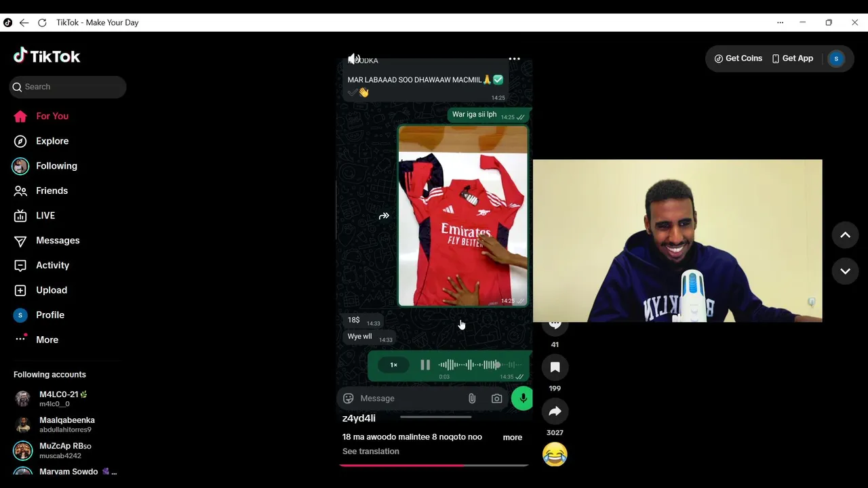This screenshot has height=488, width=868.
Task: Open the window three-dots menu in title bar
Action: pos(780,22)
